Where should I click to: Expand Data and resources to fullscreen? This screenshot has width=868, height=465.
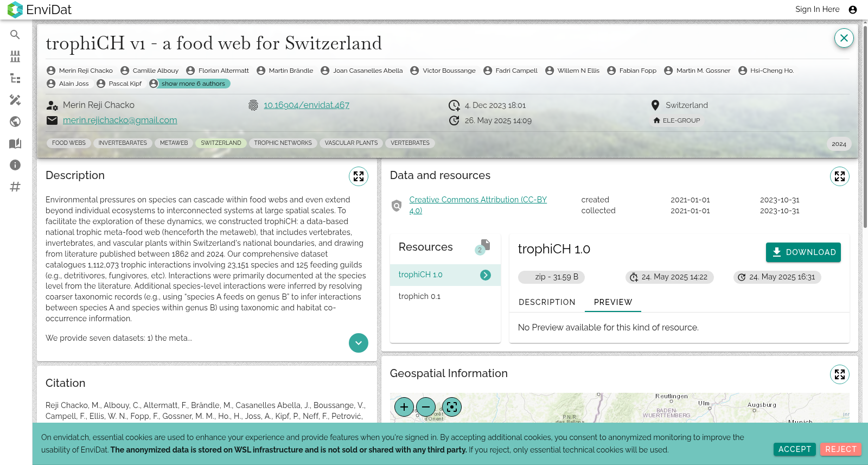(840, 176)
